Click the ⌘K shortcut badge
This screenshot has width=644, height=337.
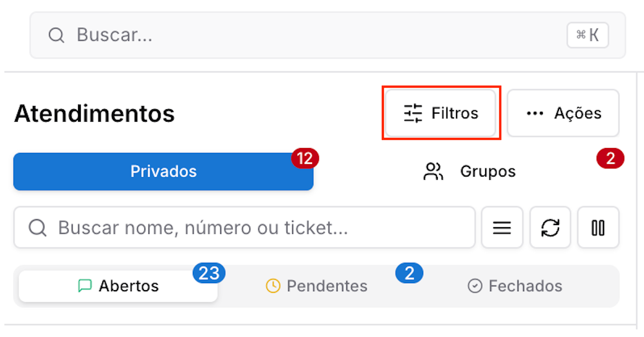tap(588, 36)
